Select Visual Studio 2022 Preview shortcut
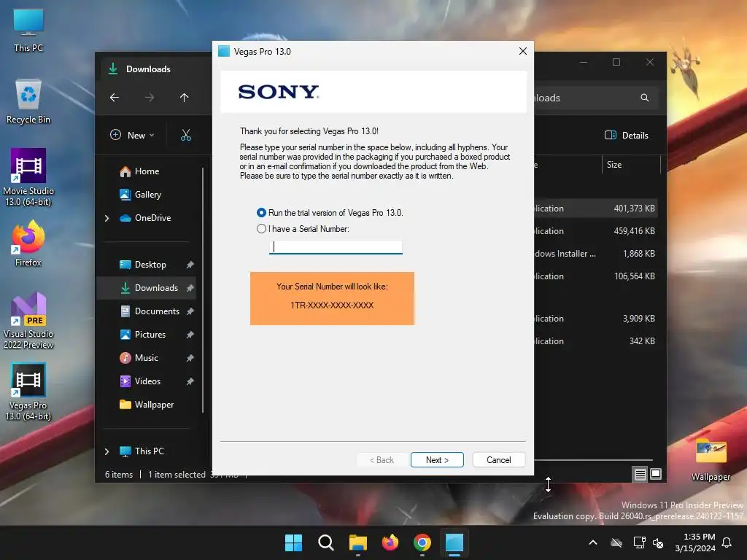 click(x=28, y=320)
